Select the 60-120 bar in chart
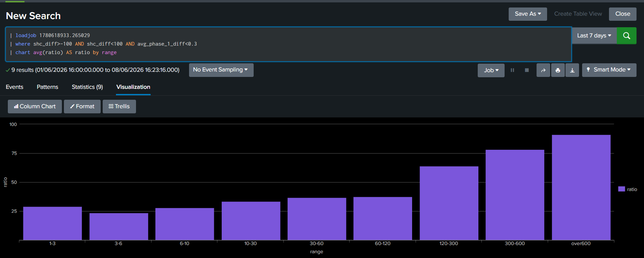This screenshot has width=644, height=258. [383, 219]
